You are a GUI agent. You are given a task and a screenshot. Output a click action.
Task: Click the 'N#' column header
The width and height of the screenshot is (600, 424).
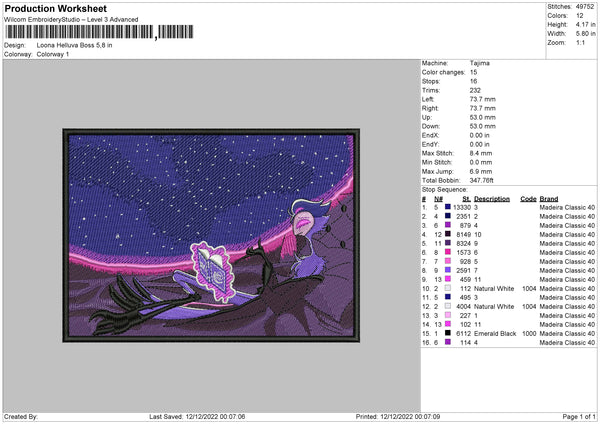pyautogui.click(x=438, y=199)
